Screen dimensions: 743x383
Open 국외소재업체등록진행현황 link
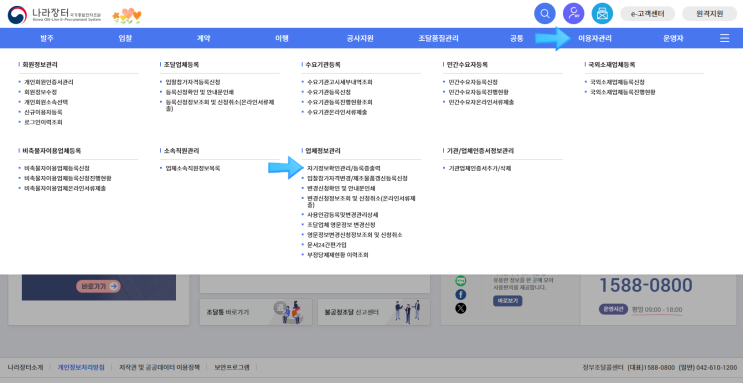coord(623,92)
